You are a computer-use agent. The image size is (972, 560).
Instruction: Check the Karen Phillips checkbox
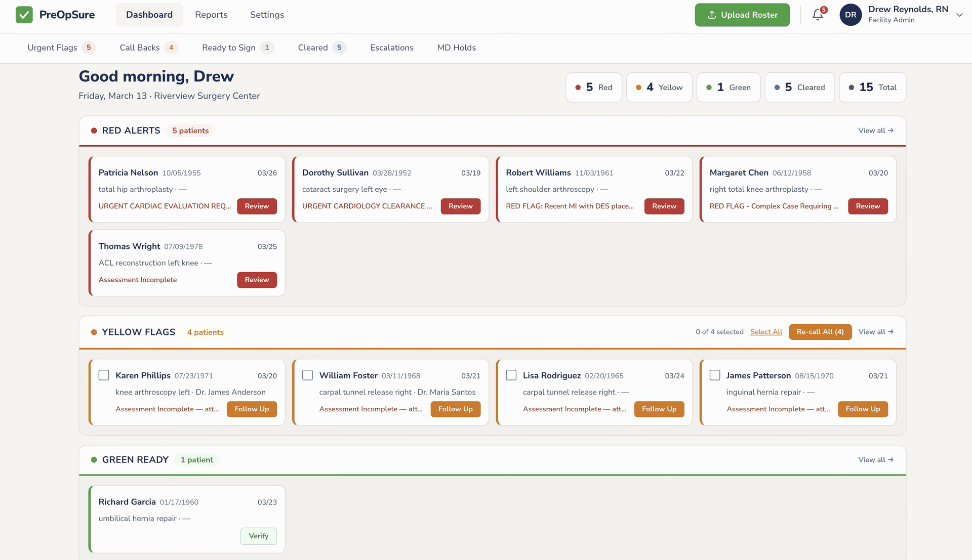point(104,375)
